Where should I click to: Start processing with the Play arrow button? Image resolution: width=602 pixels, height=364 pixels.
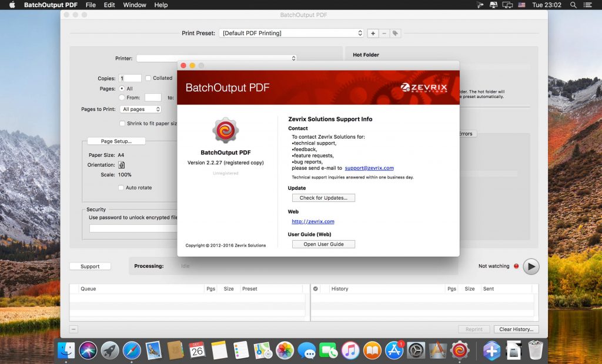click(531, 267)
